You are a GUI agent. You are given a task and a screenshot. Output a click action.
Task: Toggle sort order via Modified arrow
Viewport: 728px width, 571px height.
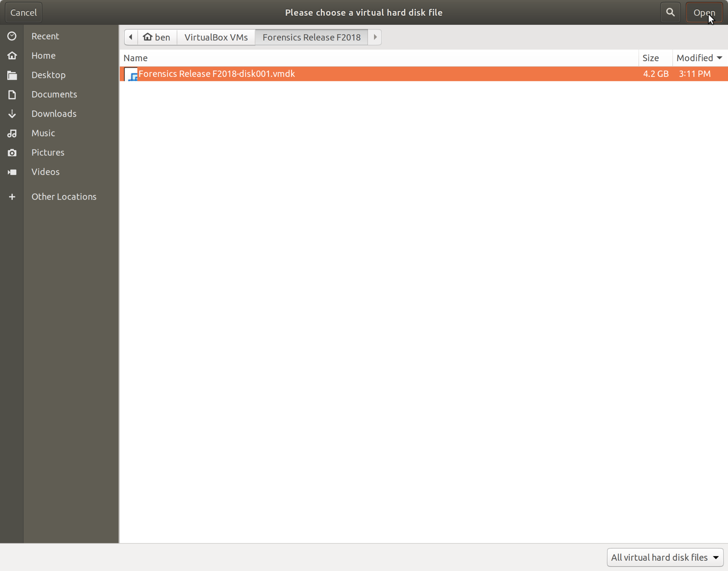click(719, 58)
